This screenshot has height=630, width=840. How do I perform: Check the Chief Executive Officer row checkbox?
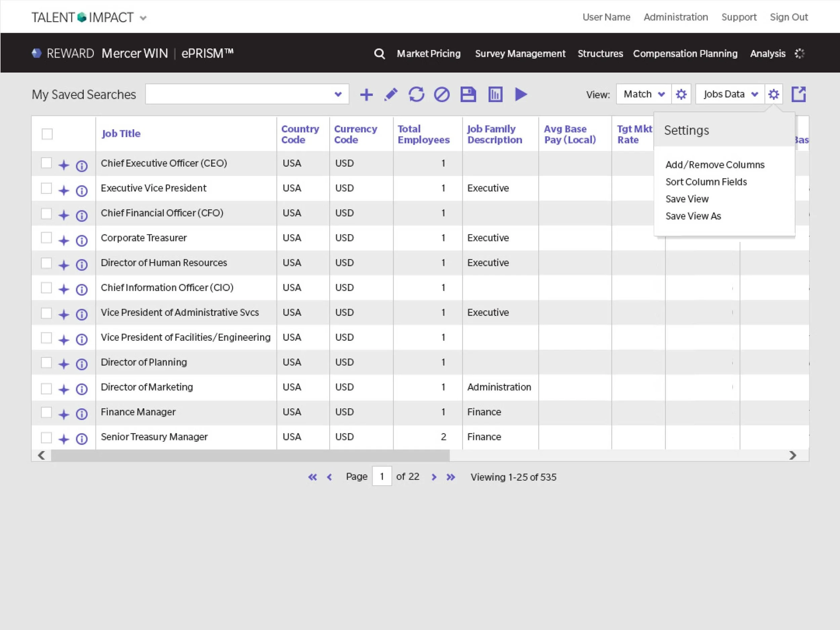(46, 163)
